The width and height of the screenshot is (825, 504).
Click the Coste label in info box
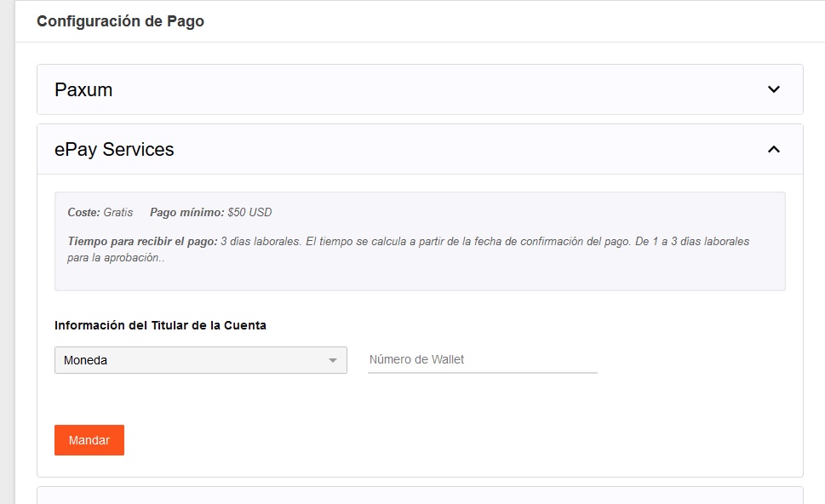tap(83, 212)
